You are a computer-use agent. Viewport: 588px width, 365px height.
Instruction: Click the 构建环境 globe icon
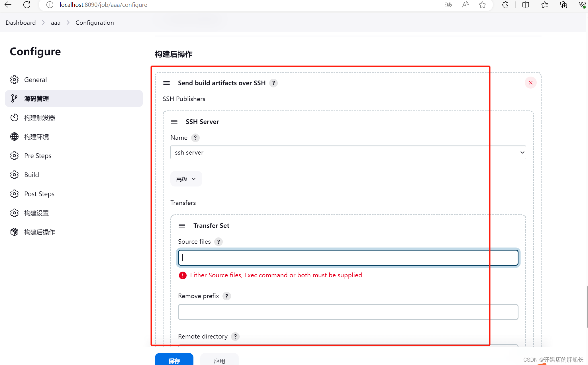click(14, 137)
